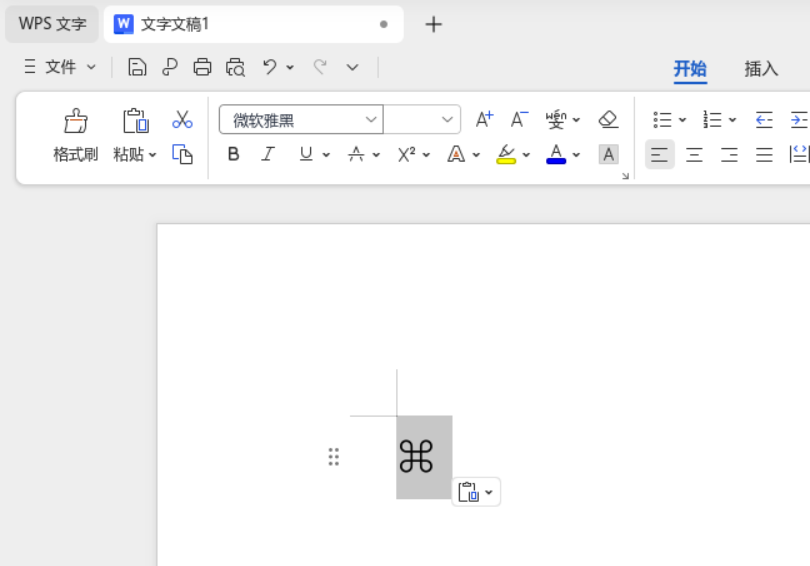Decrease font size with A- icon
Viewport: 810px width, 566px height.
pos(519,119)
